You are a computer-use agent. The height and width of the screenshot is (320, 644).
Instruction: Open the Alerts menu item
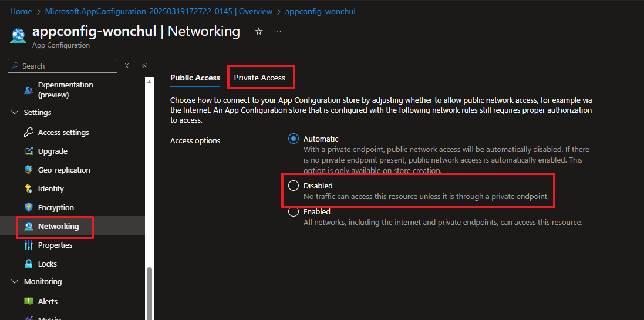pyautogui.click(x=48, y=301)
